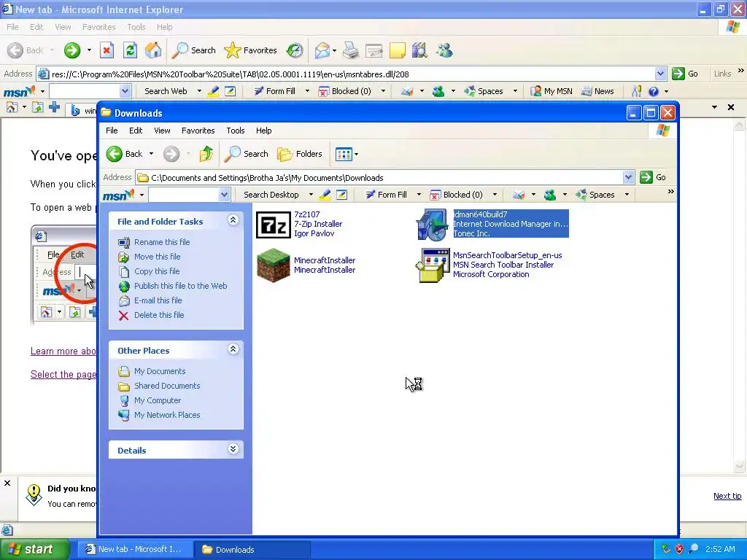Open the Favorites menu in Downloads window

pos(198,131)
